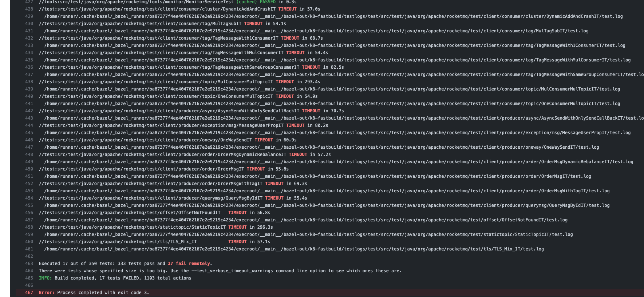Viewport: 644px width, 297px height.
Task: Click the StaticTopicIT/test.log path line
Action: point(309,234)
